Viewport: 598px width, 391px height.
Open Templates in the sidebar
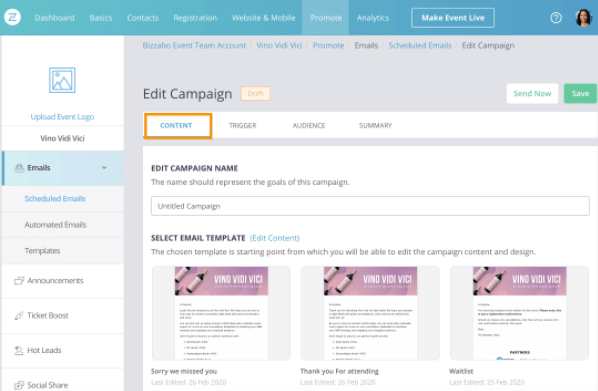63,251
